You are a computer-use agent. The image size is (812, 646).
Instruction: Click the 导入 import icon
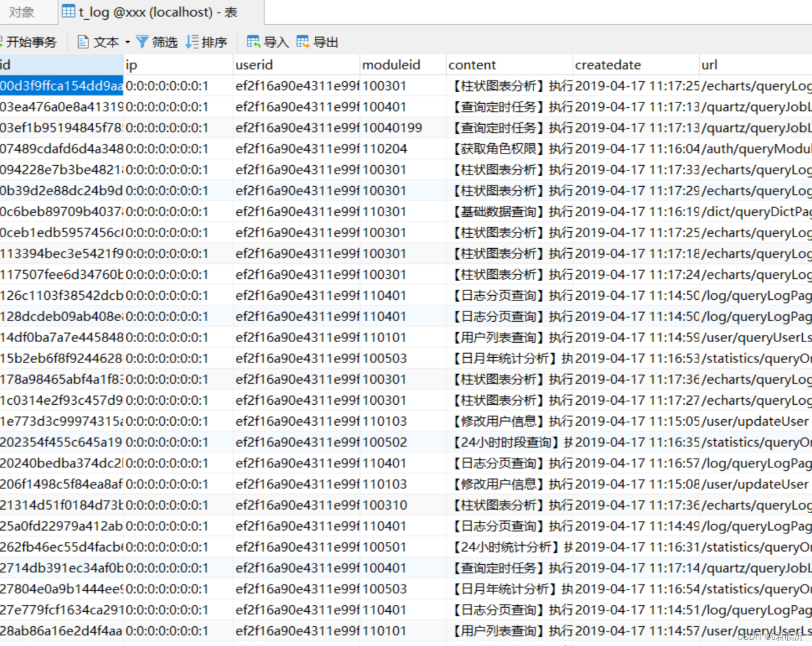pos(253,42)
